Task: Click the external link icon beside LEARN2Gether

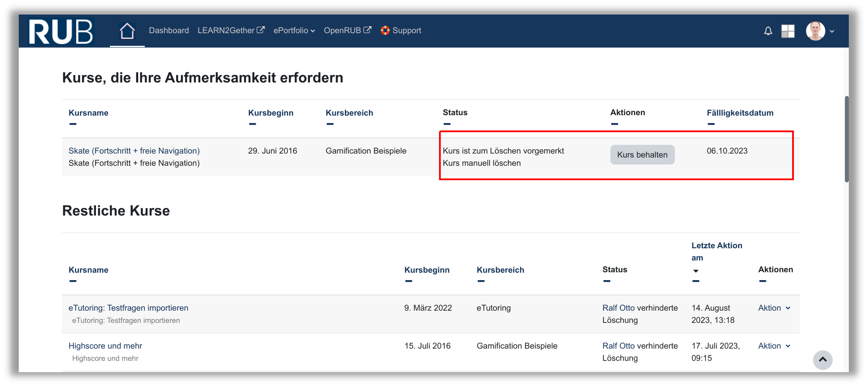Action: click(x=261, y=30)
